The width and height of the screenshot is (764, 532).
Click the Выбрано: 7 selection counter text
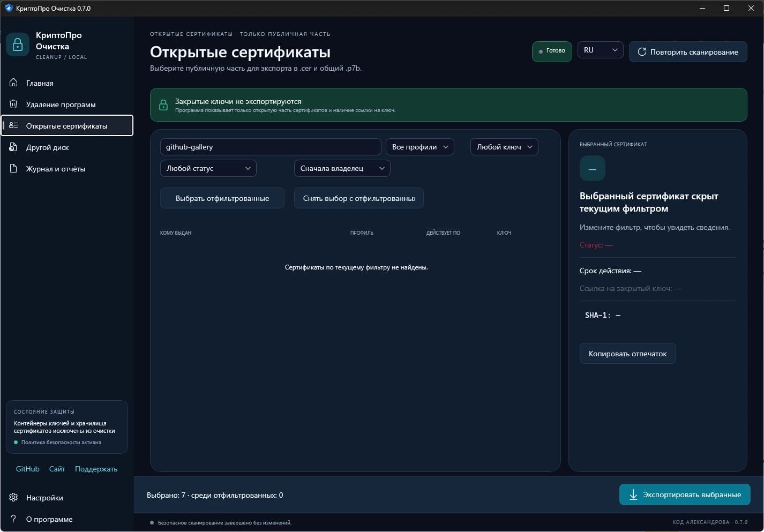215,495
